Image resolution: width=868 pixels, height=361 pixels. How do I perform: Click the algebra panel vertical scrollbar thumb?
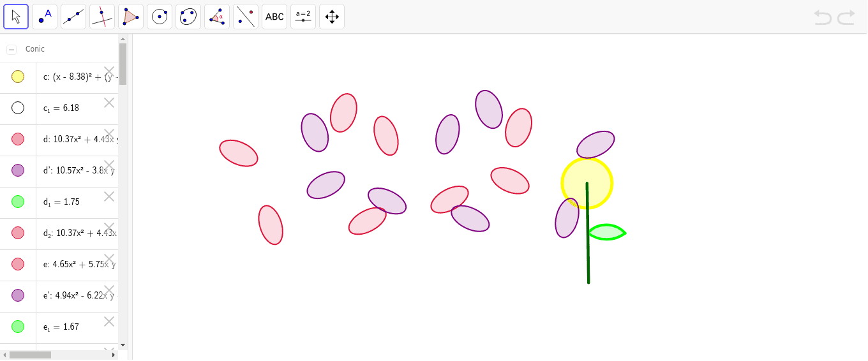[x=123, y=64]
